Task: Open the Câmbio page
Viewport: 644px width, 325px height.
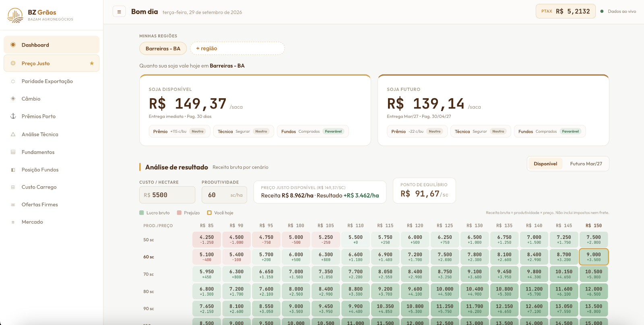Action: coord(52,99)
